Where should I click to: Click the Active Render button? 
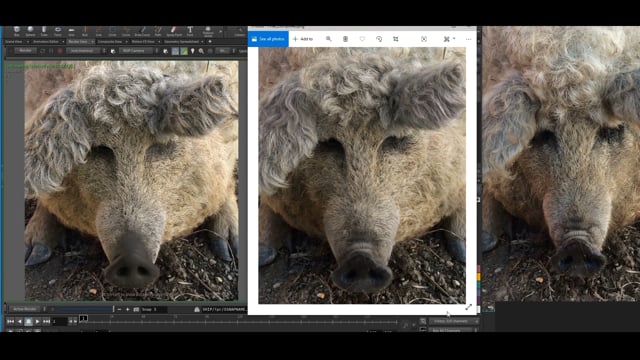[x=24, y=309]
